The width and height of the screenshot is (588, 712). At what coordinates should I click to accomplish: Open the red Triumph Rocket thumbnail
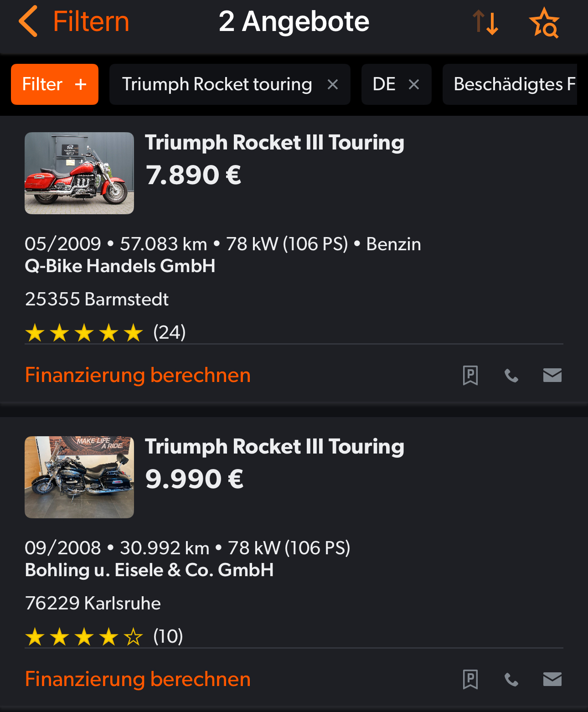pos(79,173)
